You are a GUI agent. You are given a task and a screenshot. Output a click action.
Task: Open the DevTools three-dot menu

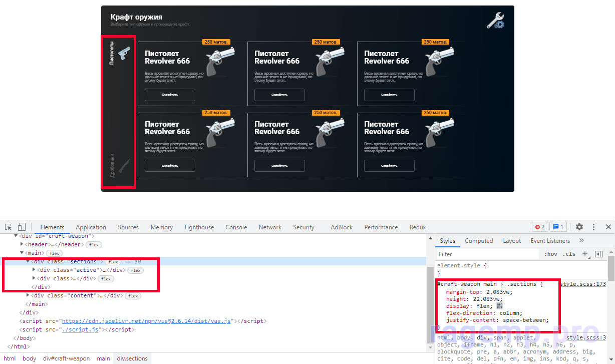pos(594,227)
